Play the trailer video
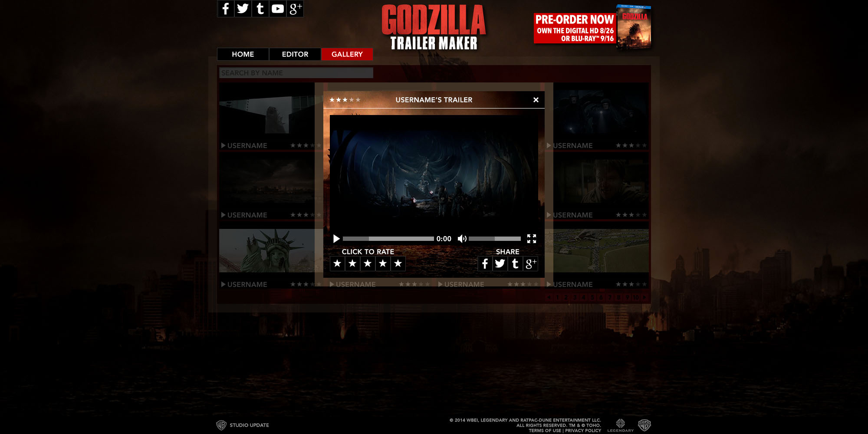This screenshot has height=434, width=868. [336, 239]
